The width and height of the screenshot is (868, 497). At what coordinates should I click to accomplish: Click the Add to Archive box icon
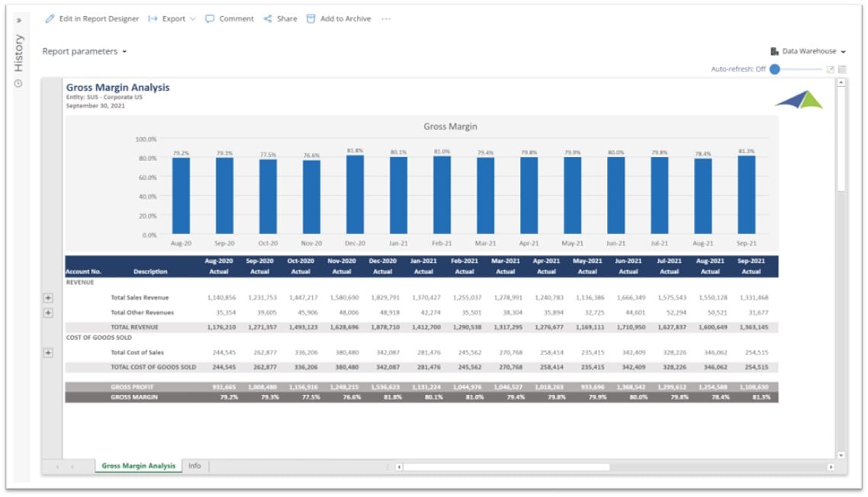(310, 19)
